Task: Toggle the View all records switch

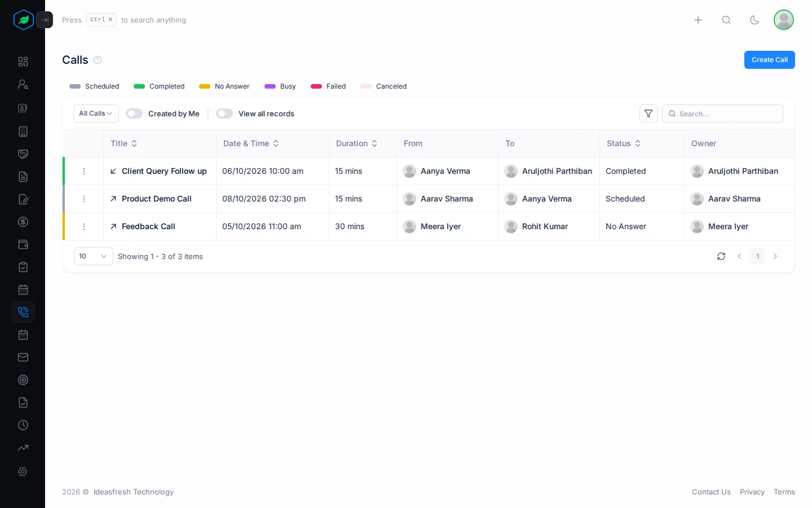Action: (224, 113)
